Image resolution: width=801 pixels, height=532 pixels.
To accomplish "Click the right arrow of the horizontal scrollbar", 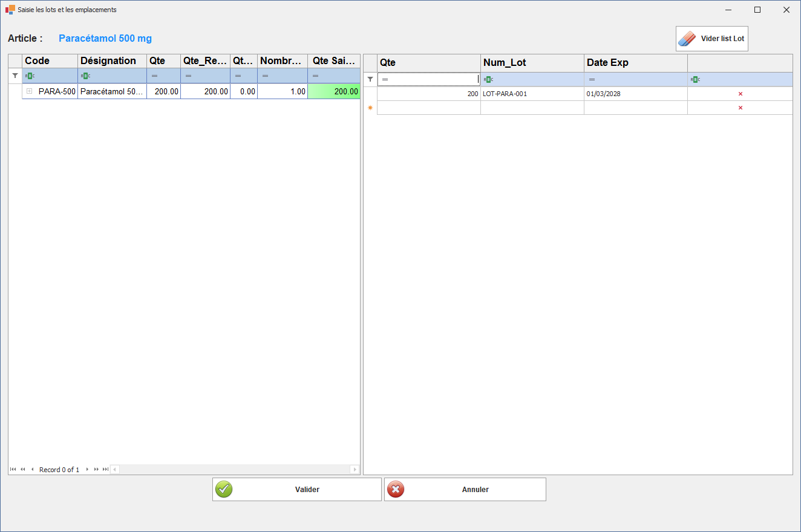I will 355,469.
